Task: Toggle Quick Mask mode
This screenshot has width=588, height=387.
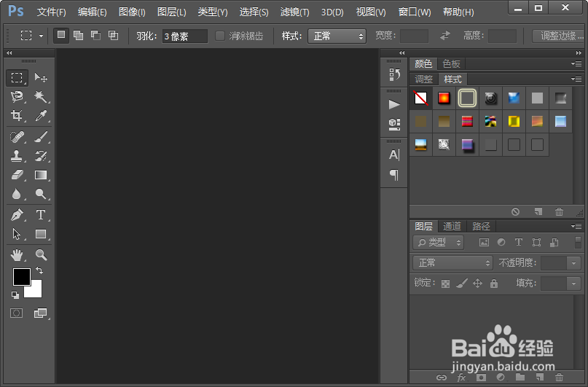Action: 16,313
